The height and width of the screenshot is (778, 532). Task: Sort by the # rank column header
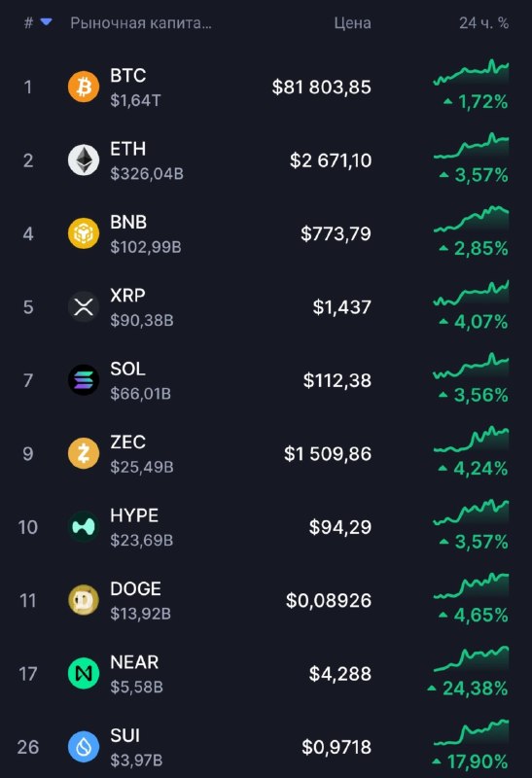29,22
